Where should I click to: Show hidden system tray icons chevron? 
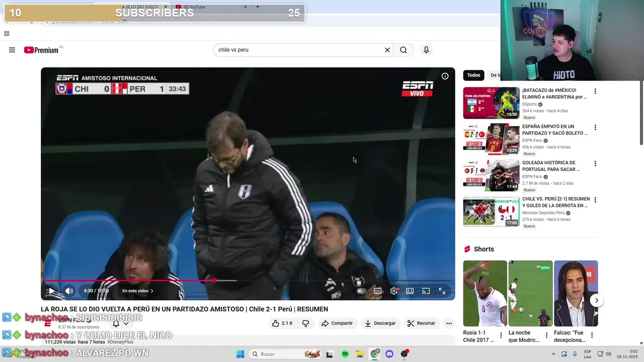click(x=553, y=354)
